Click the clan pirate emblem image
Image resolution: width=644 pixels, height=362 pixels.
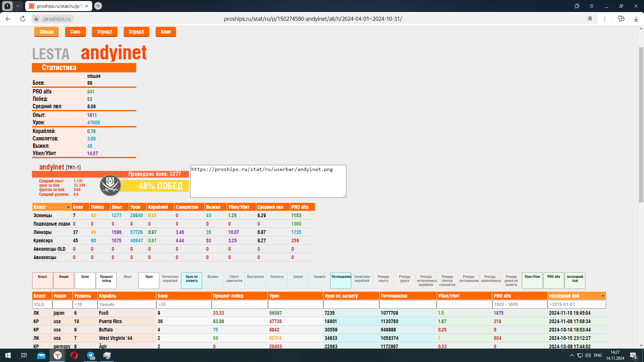[x=110, y=185]
